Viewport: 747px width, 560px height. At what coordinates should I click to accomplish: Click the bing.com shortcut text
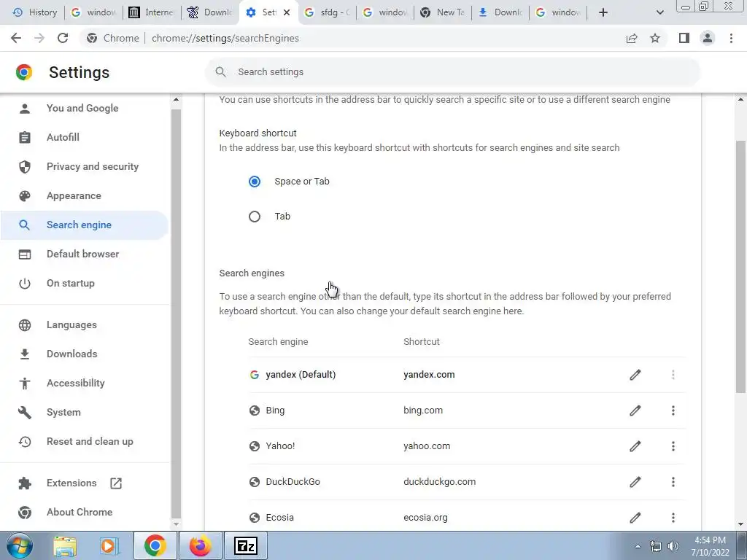click(x=423, y=411)
